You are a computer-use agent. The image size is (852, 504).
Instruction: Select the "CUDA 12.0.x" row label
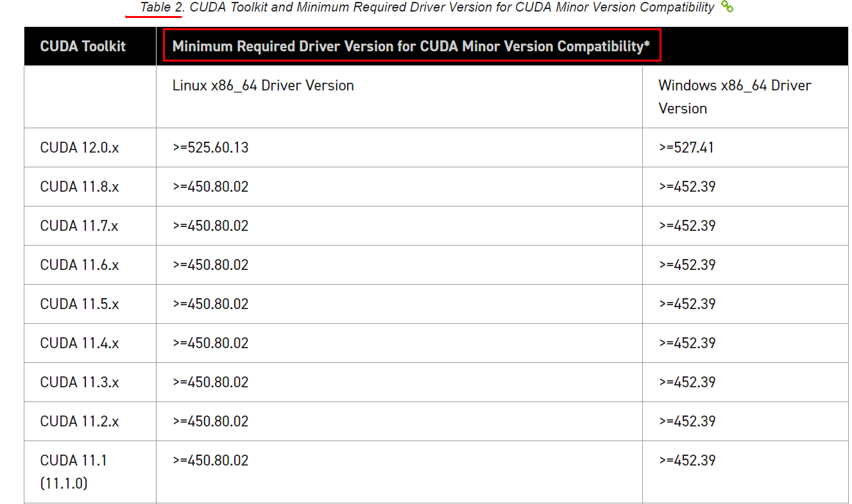point(80,147)
